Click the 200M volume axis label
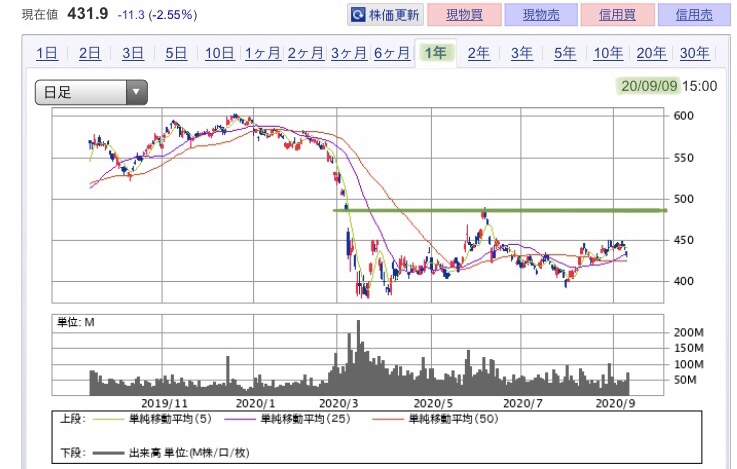This screenshot has height=469, width=737. (x=689, y=333)
